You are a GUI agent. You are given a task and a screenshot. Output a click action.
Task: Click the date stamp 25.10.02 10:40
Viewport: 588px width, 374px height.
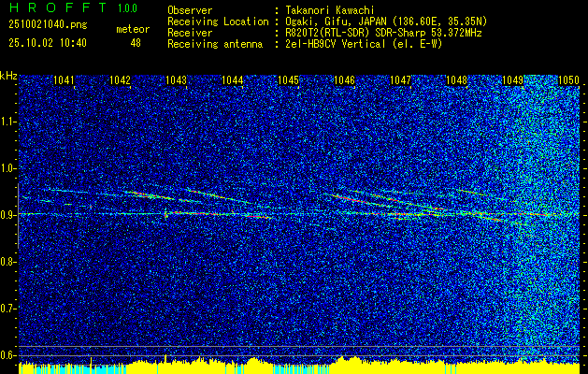(48, 43)
